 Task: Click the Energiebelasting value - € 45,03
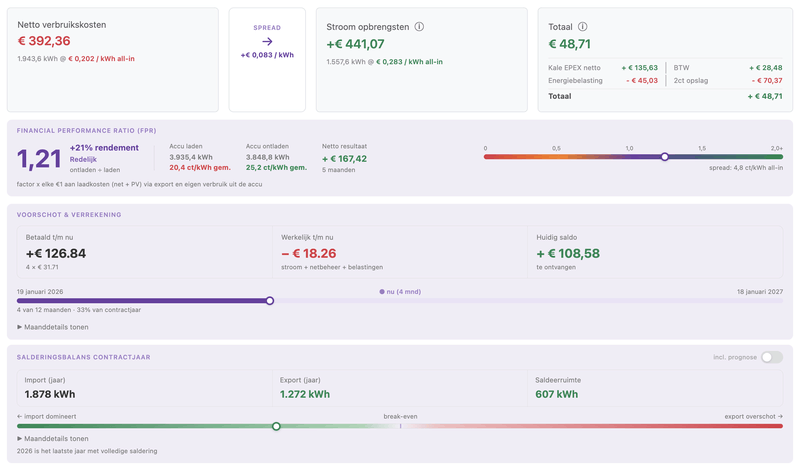(642, 81)
